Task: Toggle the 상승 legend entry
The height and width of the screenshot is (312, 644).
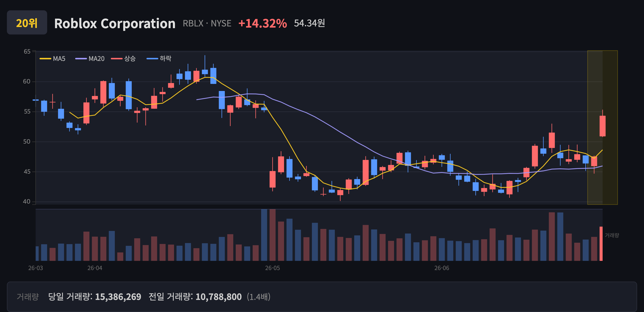Action: point(123,59)
